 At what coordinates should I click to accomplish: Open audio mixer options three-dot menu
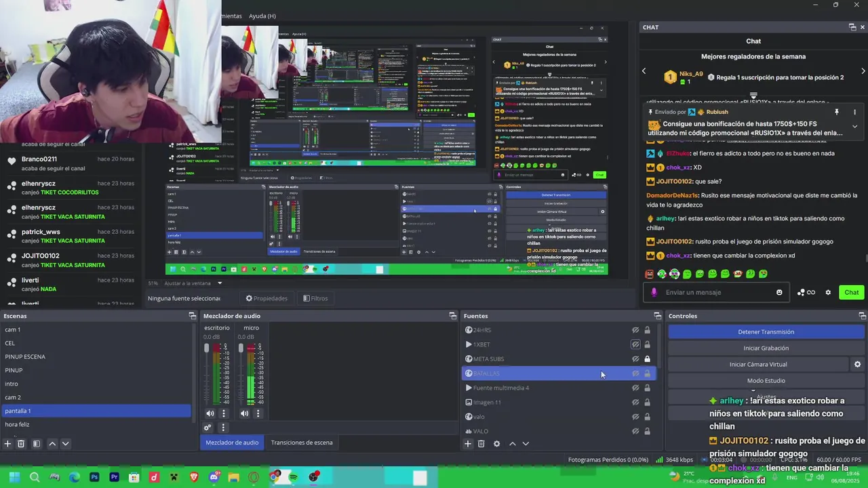point(222,428)
